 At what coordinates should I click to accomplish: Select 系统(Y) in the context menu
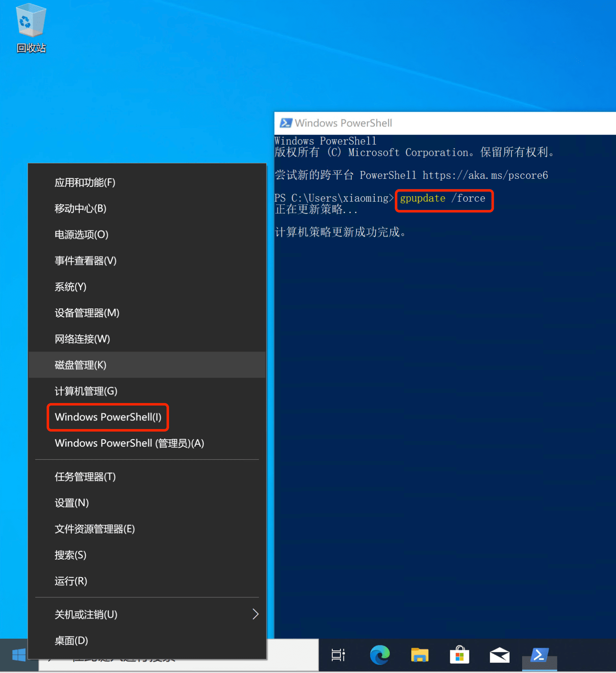[147, 287]
